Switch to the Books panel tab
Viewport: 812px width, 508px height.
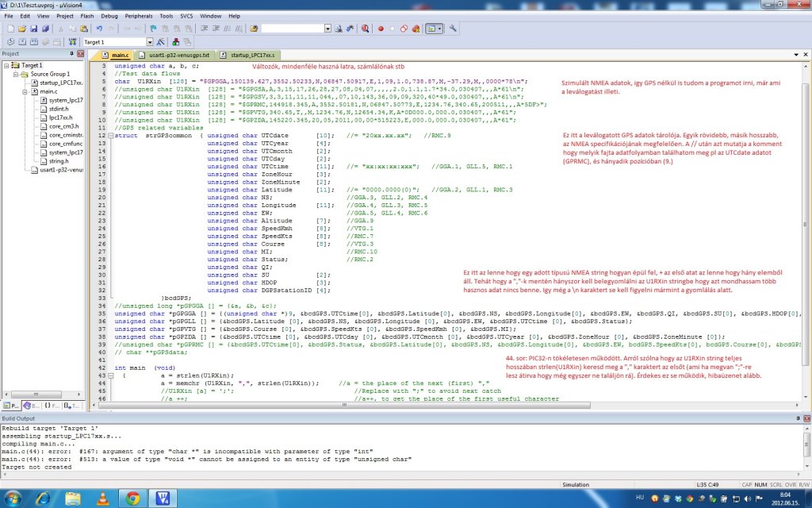[x=31, y=406]
